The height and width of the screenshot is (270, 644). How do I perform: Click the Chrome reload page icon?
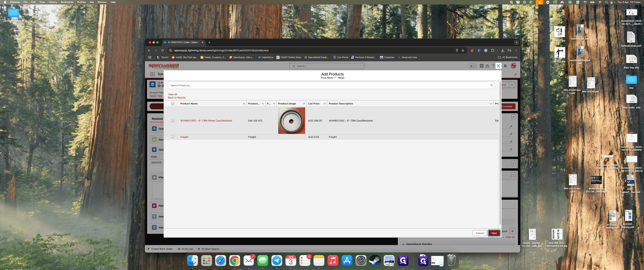point(162,50)
